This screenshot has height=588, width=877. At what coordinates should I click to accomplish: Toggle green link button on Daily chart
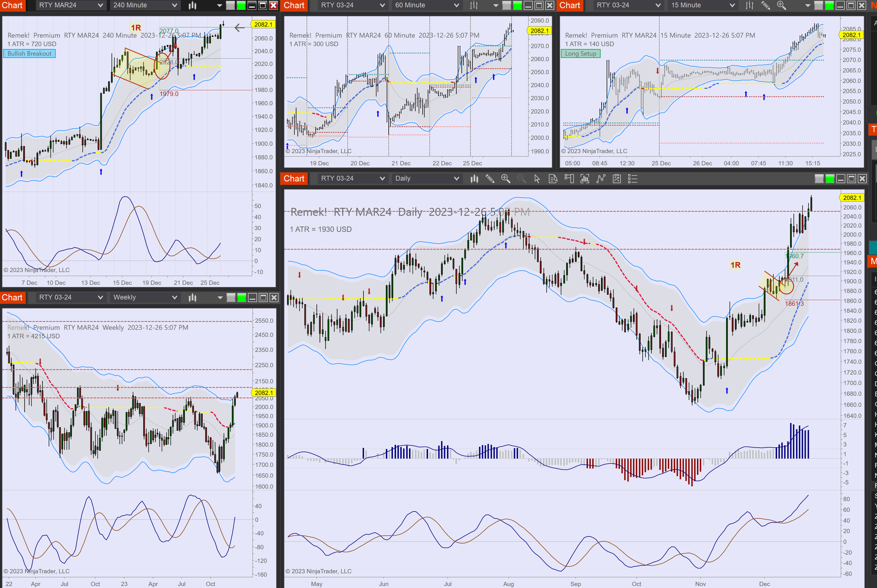[830, 179]
